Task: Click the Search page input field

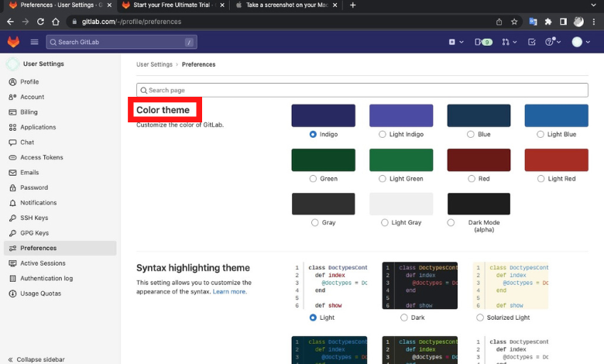Action: tap(362, 90)
